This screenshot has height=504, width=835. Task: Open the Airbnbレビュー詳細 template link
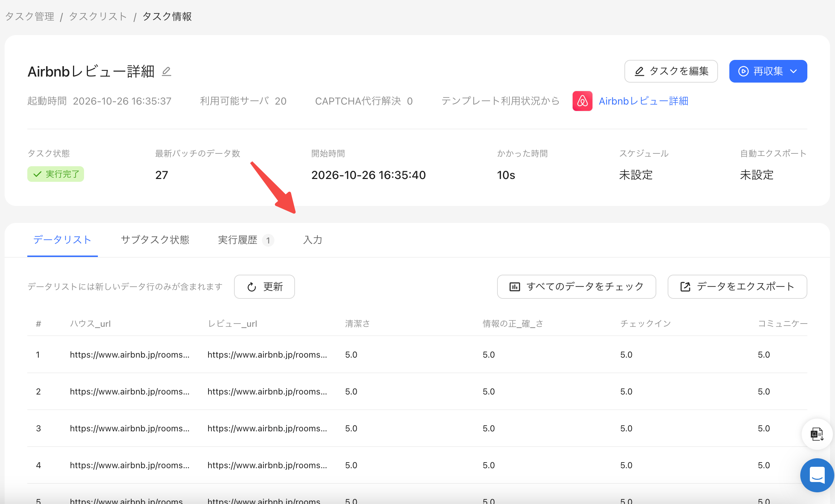pos(643,101)
